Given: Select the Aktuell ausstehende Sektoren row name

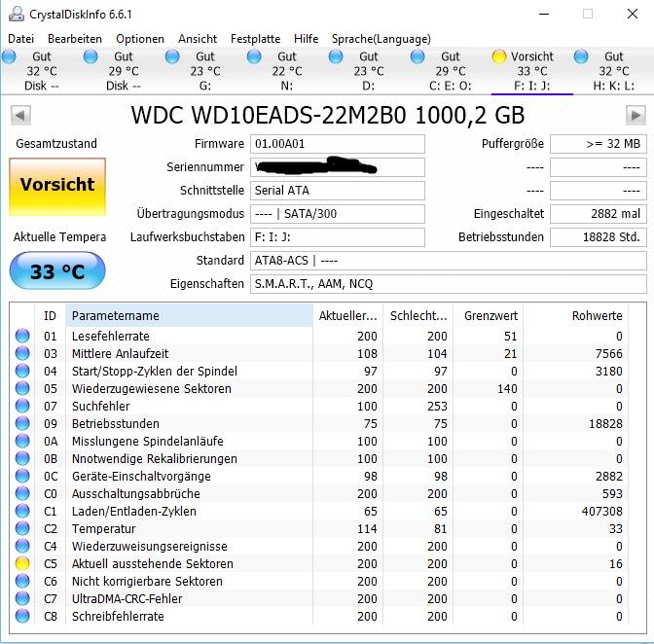Looking at the screenshot, I should (152, 563).
